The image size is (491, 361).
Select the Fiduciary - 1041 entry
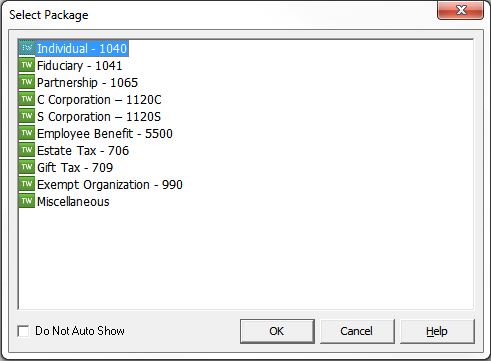click(79, 66)
